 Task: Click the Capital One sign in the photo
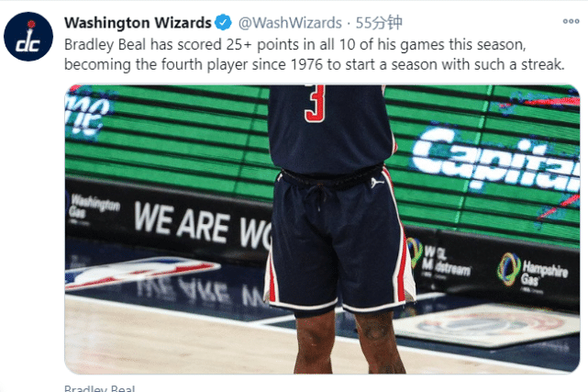pyautogui.click(x=495, y=159)
